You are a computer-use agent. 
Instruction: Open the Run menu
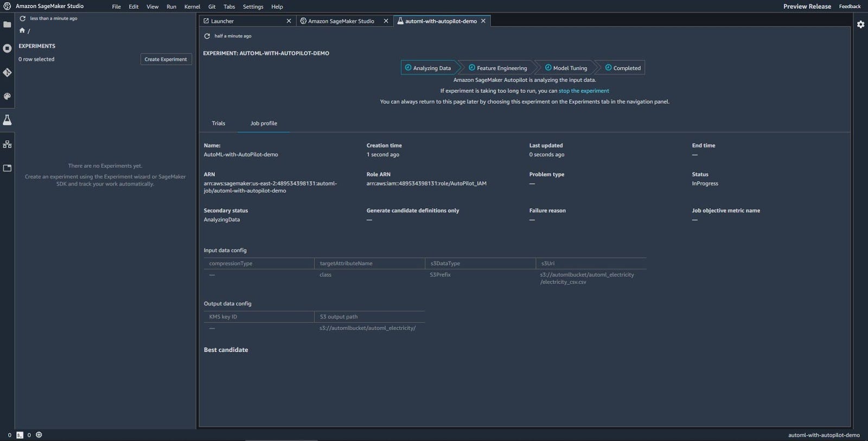(x=171, y=7)
